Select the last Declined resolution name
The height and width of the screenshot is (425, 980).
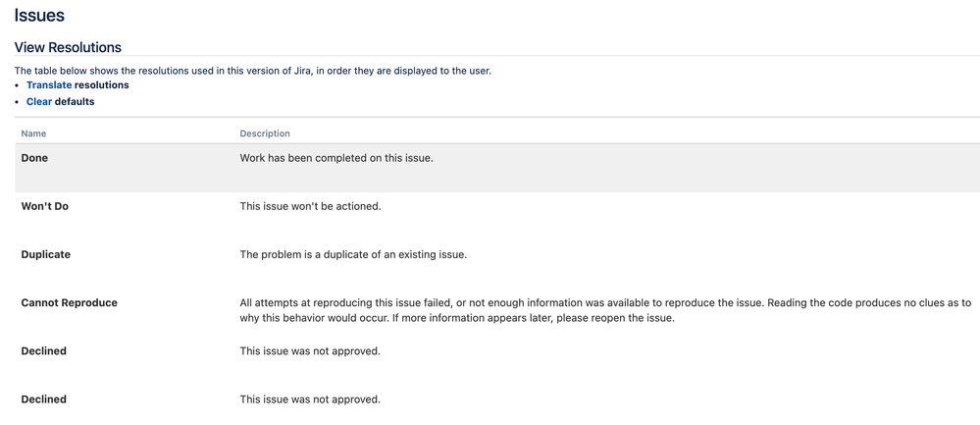coord(44,399)
